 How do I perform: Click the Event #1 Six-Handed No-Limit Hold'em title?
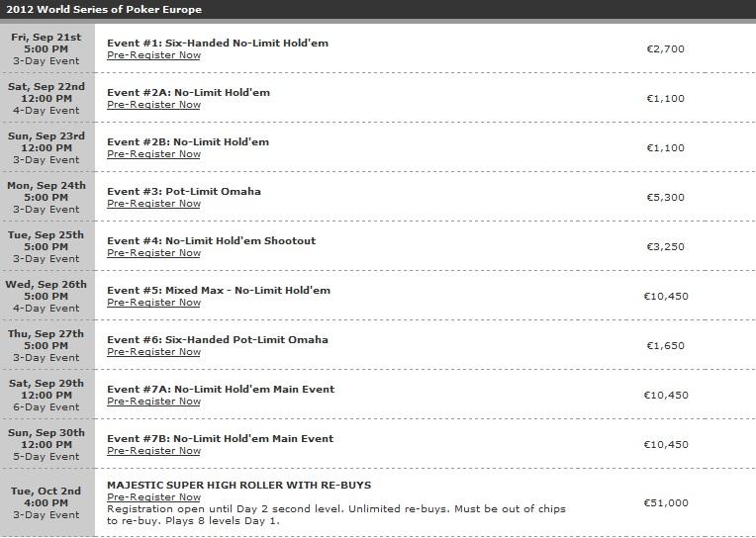(x=218, y=43)
